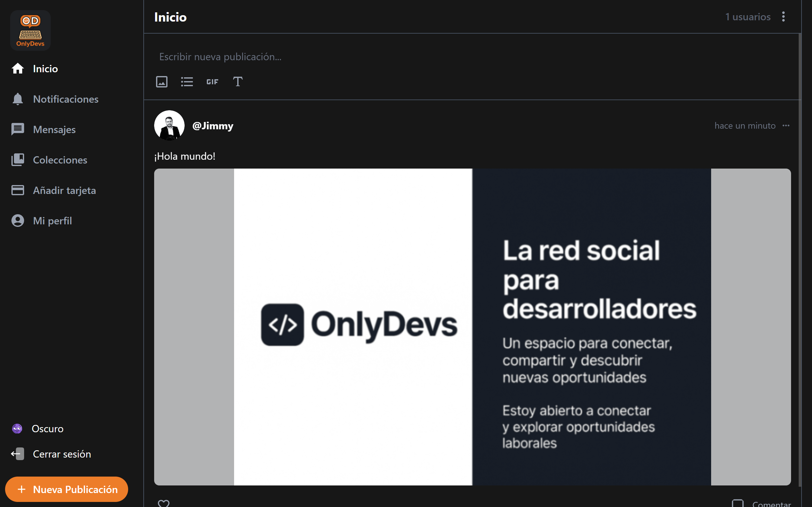This screenshot has height=507, width=812.
Task: Click Cerrar sesión to log out
Action: tap(62, 454)
